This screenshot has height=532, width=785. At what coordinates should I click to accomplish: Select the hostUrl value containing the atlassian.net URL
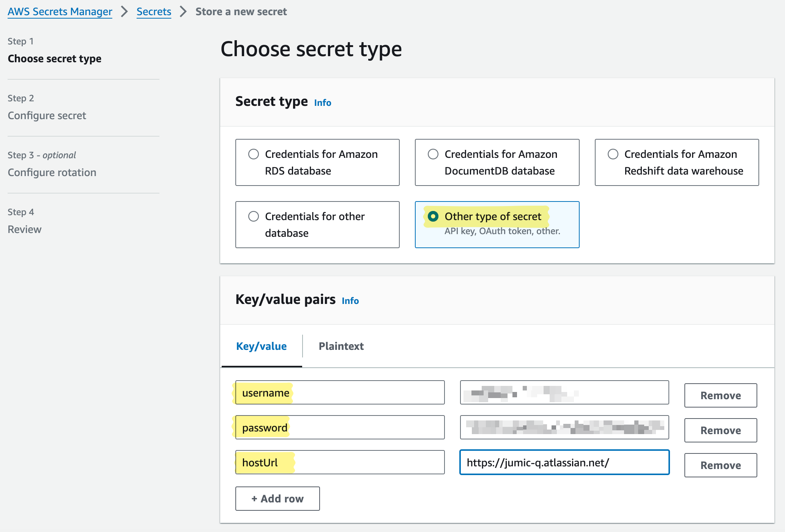(564, 462)
